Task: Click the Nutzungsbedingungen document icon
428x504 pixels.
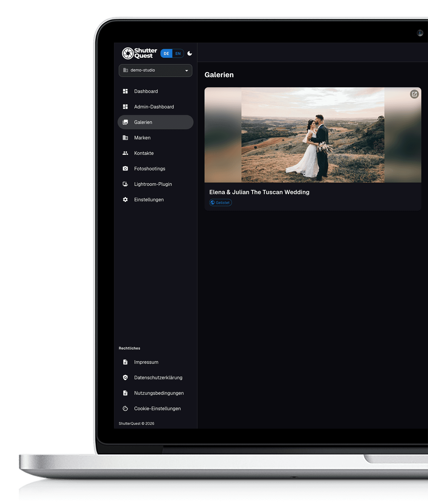Action: tap(125, 393)
